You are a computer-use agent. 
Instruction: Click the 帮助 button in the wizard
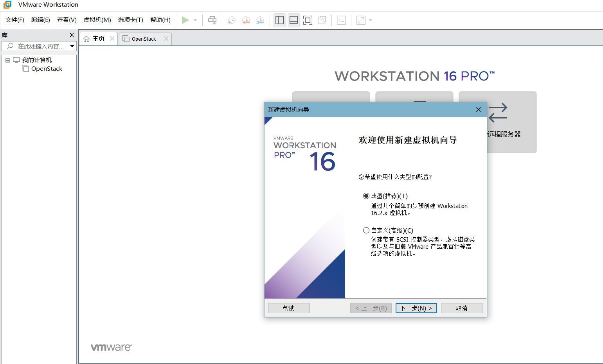pos(289,308)
